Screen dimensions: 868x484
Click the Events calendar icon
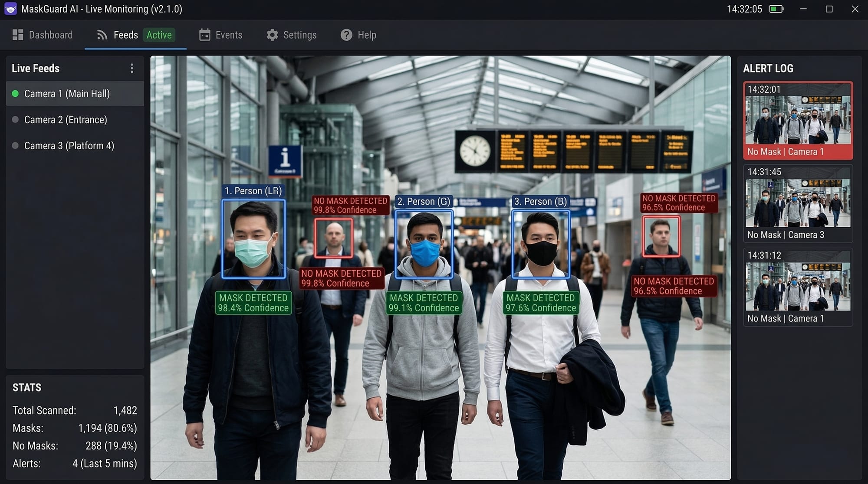204,35
